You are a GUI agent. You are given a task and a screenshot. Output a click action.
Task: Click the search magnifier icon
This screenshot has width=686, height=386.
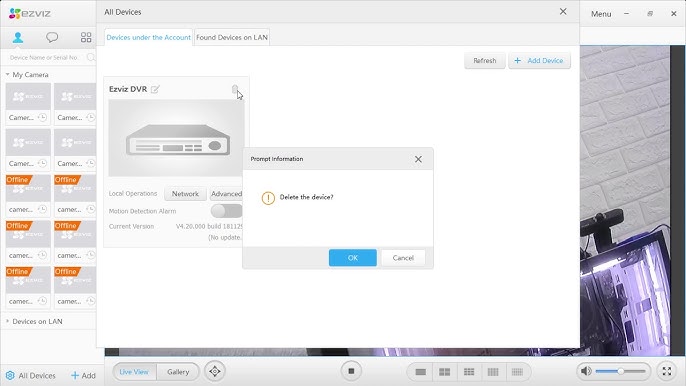coord(91,57)
